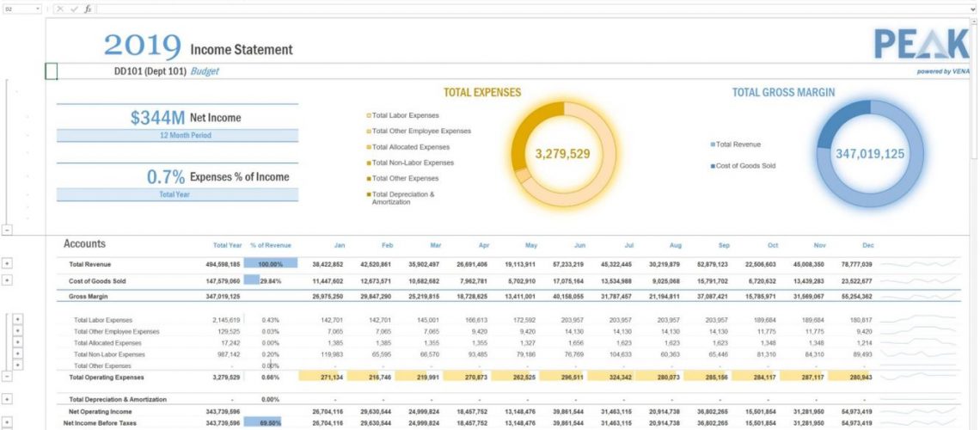
Task: Click the 'powered by VENA' text
Action: [x=943, y=71]
